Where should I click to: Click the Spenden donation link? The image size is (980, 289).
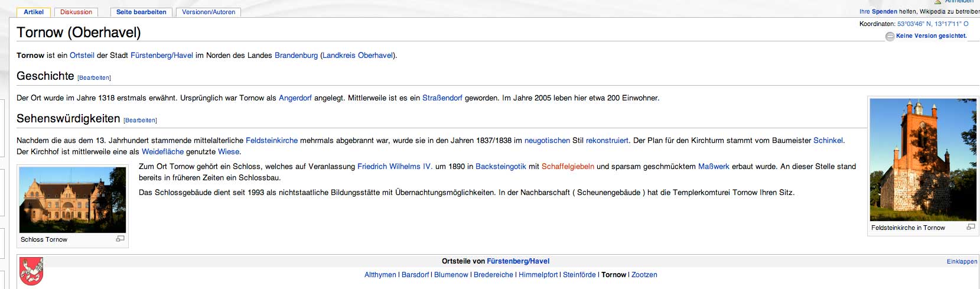pyautogui.click(x=884, y=11)
